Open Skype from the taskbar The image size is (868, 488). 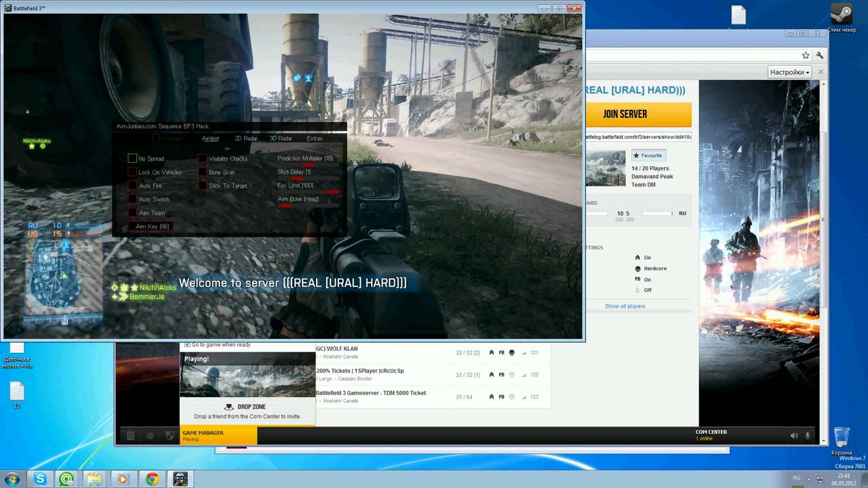click(x=41, y=479)
